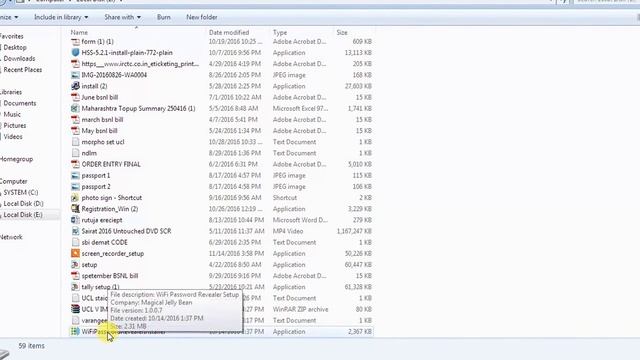Click the Burn toolbar button
Viewport: 640px width, 360px height.
click(164, 17)
